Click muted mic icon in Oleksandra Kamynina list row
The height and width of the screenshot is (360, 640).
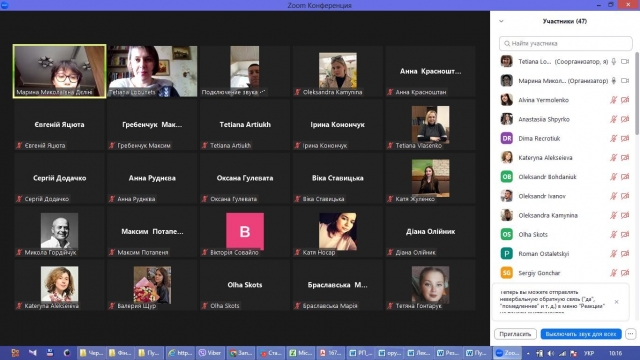(x=613, y=215)
